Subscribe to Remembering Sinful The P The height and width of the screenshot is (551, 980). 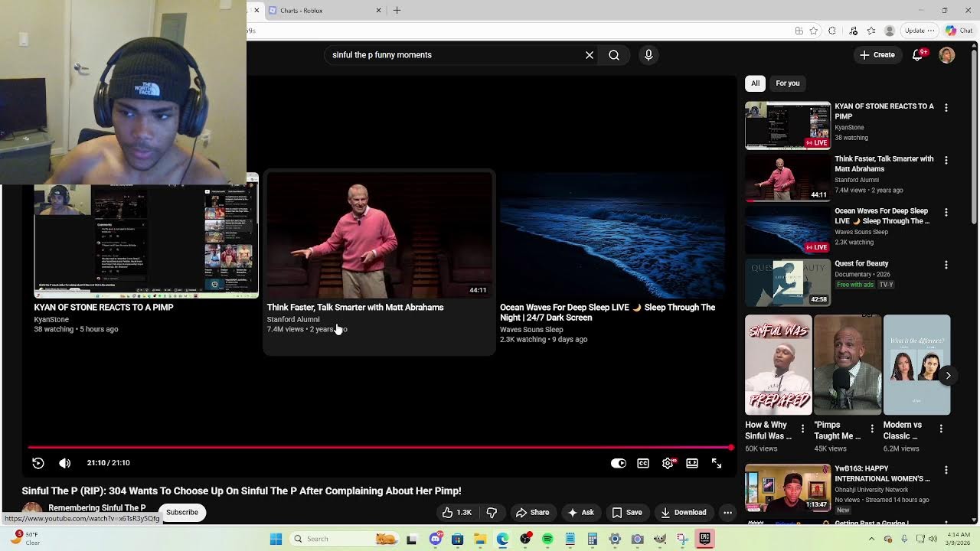182,513
